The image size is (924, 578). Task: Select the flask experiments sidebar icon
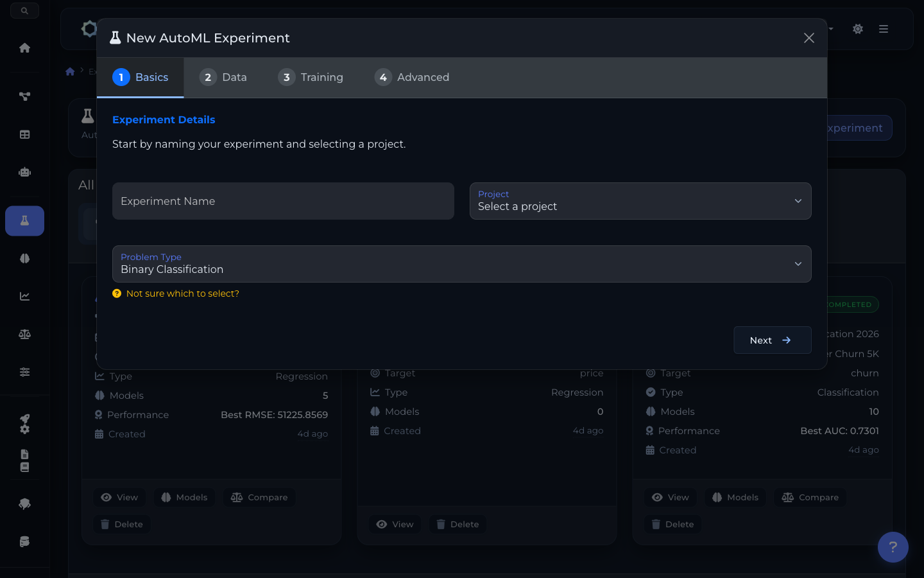coord(24,221)
